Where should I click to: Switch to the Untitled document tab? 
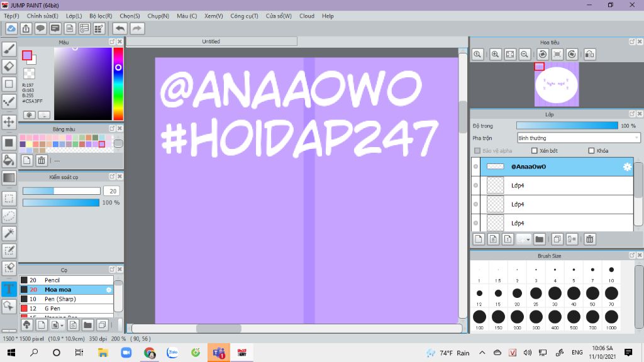pyautogui.click(x=211, y=41)
